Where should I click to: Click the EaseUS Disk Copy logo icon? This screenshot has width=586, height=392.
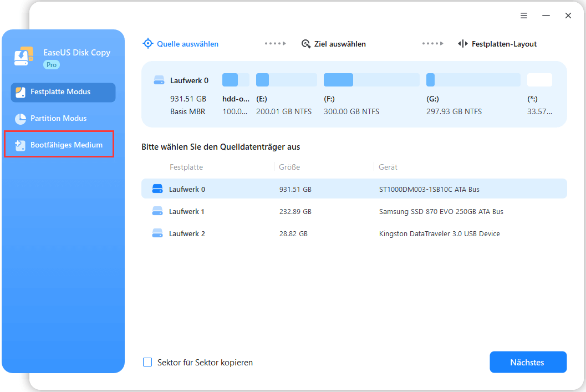[x=24, y=57]
